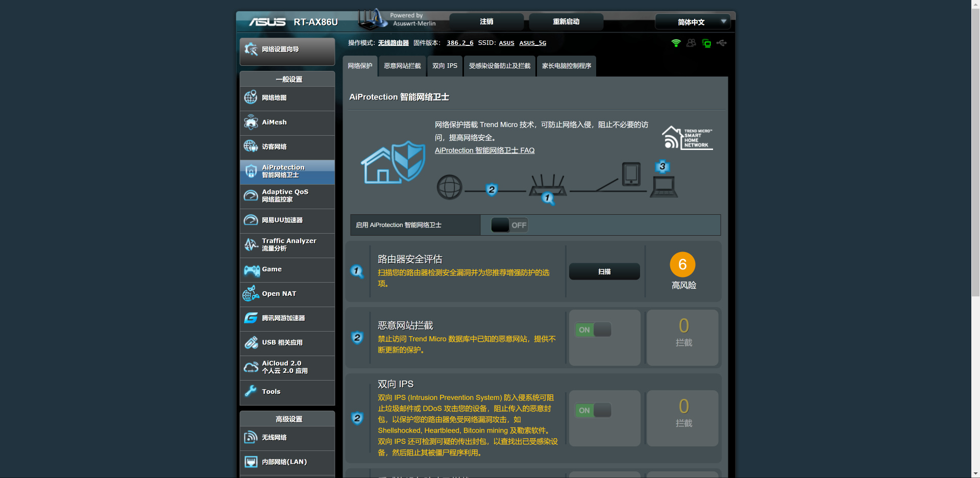980x478 pixels.
Task: Click the USB status icon
Action: [x=722, y=43]
